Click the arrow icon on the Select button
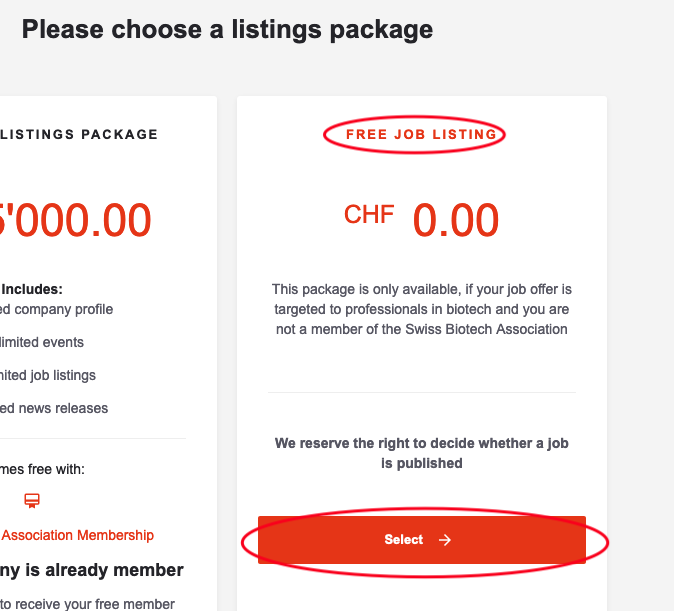 pos(445,540)
